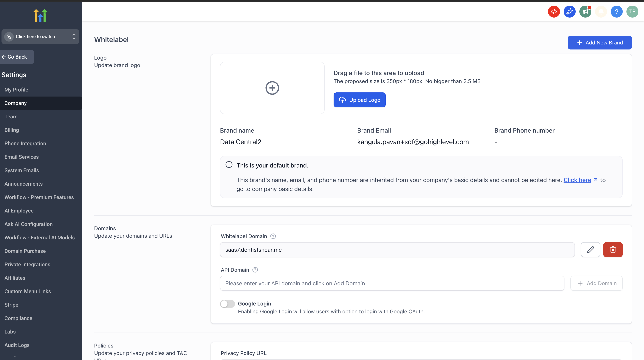Follow the Click here company details link
644x360 pixels.
tap(577, 180)
